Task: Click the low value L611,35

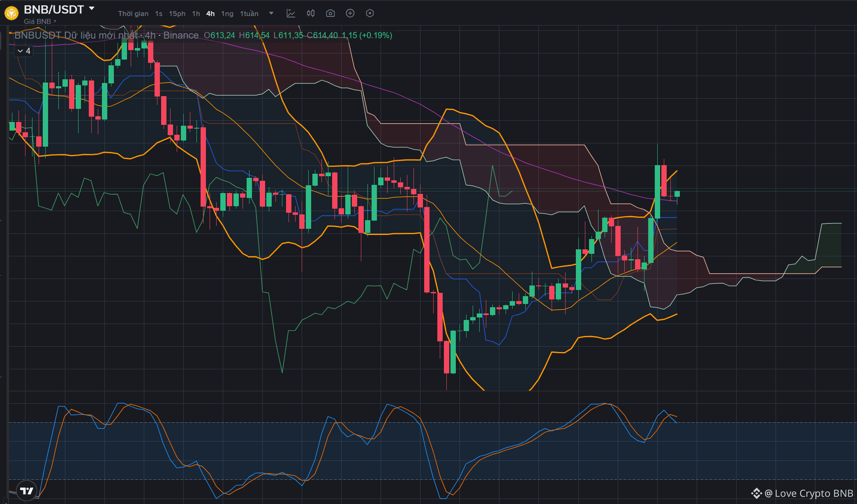Action: click(288, 35)
